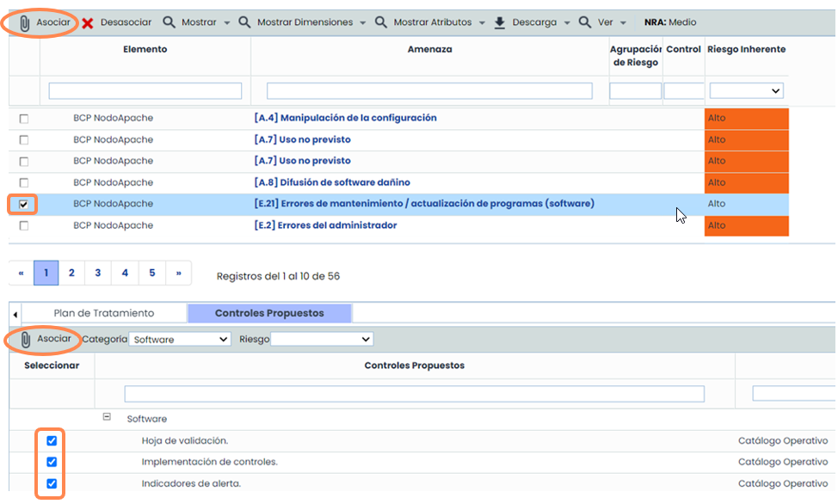Check the A.4 Manipulación de la configuración row
Screen dimensions: 838x504
pos(23,119)
